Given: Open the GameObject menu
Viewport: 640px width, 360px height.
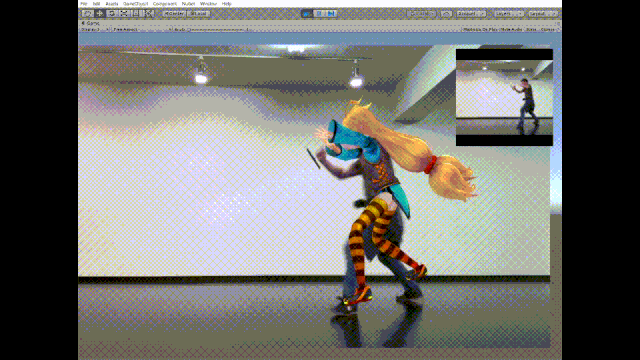Looking at the screenshot, I should click(x=135, y=4).
